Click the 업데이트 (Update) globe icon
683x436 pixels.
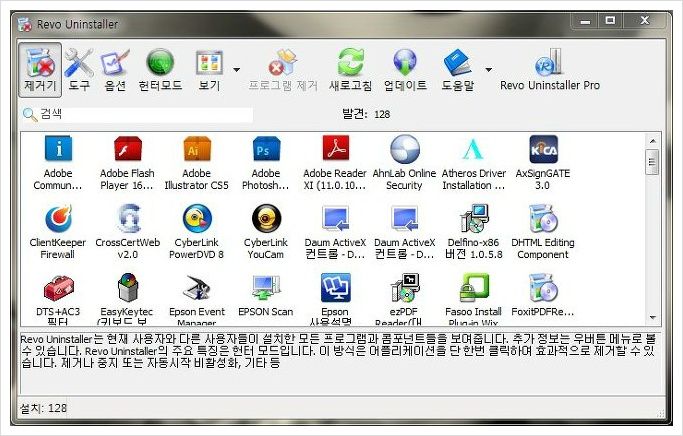[x=405, y=70]
